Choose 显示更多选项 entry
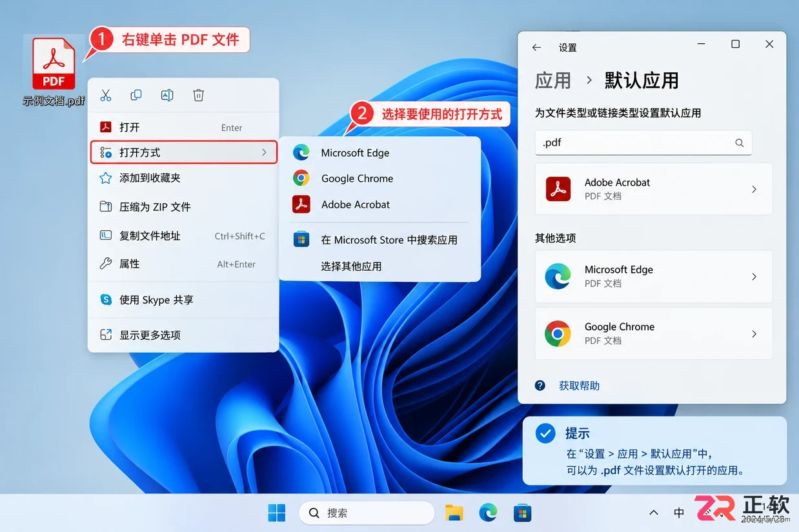The image size is (799, 532). (x=183, y=335)
